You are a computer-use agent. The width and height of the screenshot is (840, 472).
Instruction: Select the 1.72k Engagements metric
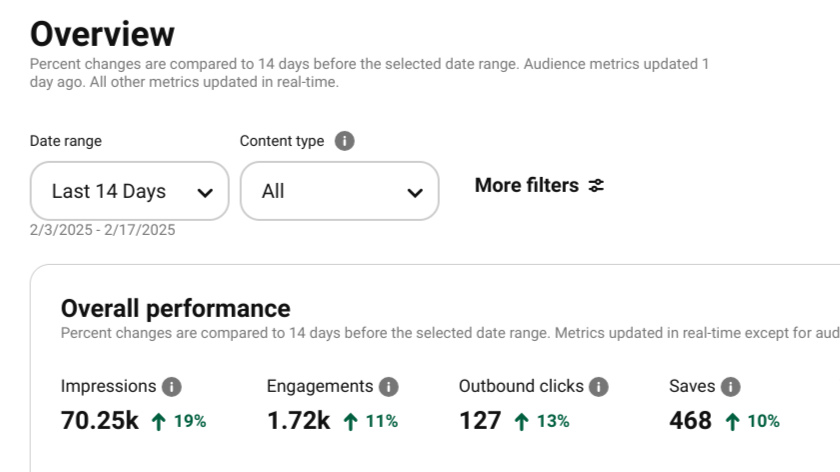(299, 421)
